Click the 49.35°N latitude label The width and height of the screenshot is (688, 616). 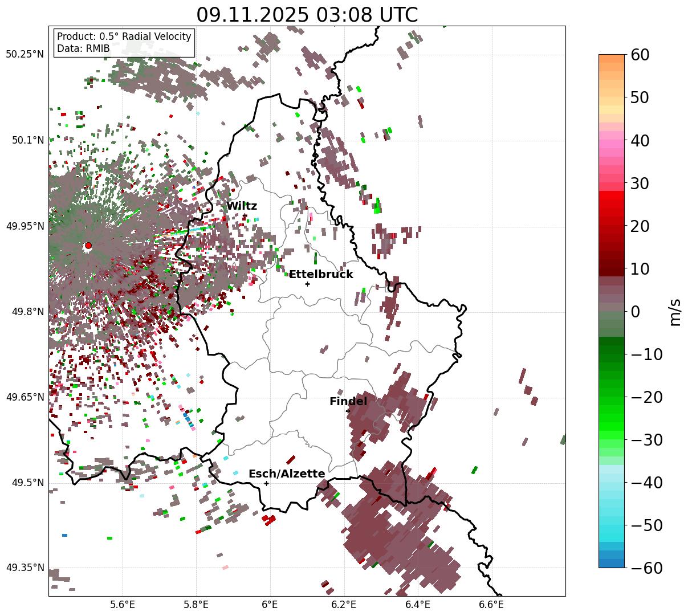coord(25,568)
